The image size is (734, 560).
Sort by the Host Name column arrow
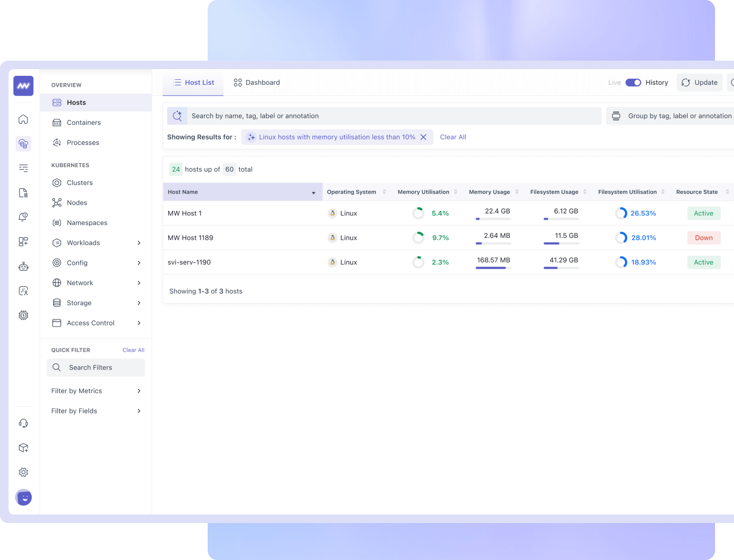(x=313, y=192)
